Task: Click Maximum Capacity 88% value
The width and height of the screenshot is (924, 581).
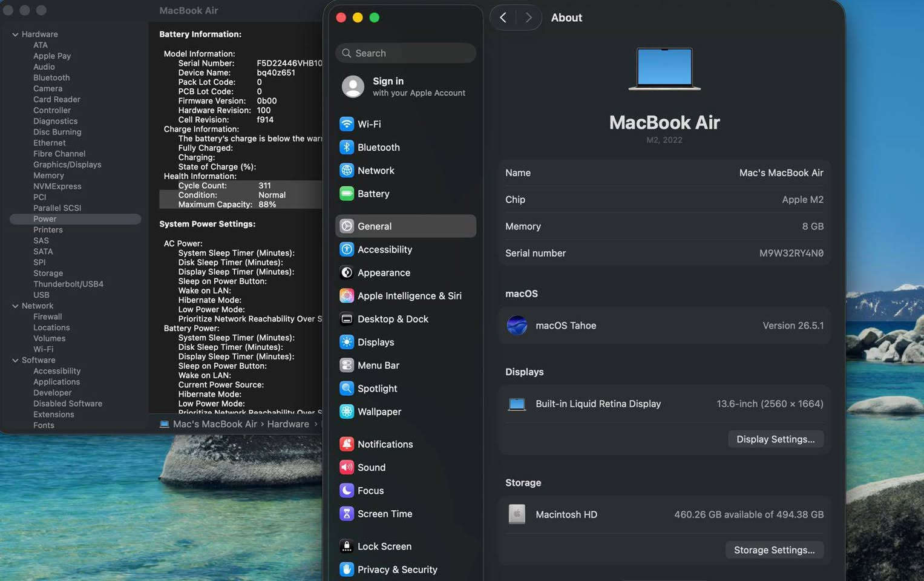Action: pos(267,205)
